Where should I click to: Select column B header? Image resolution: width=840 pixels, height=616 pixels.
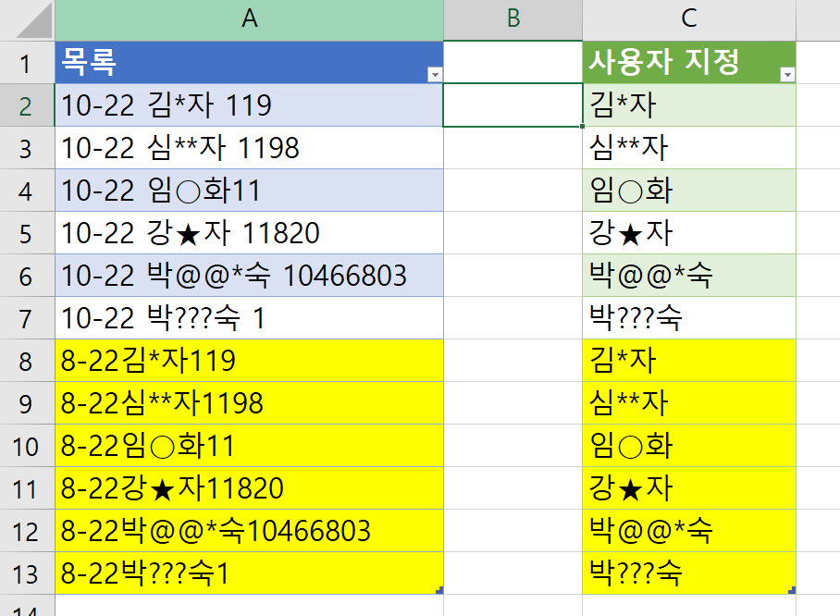513,19
